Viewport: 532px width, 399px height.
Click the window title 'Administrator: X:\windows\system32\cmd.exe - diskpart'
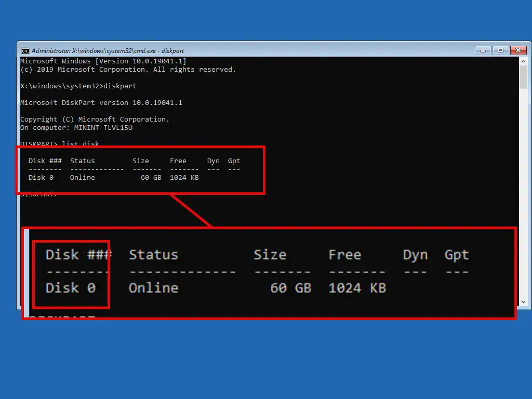coord(108,51)
